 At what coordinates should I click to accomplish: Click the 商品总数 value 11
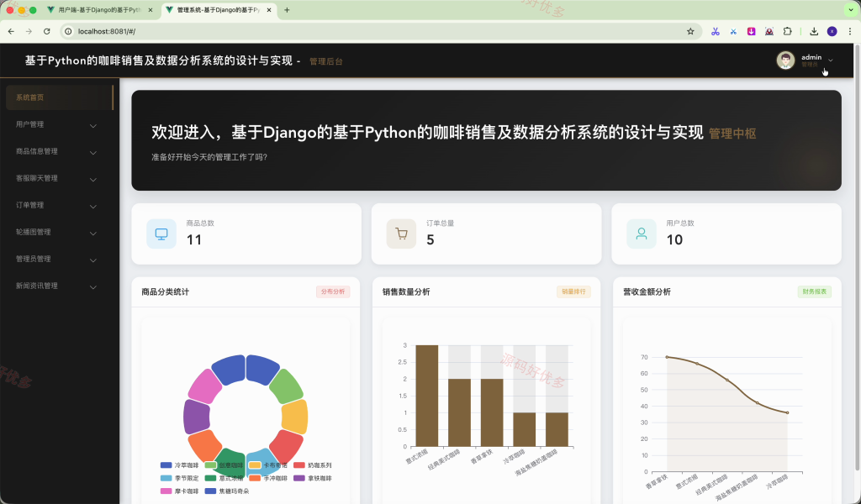(x=194, y=239)
